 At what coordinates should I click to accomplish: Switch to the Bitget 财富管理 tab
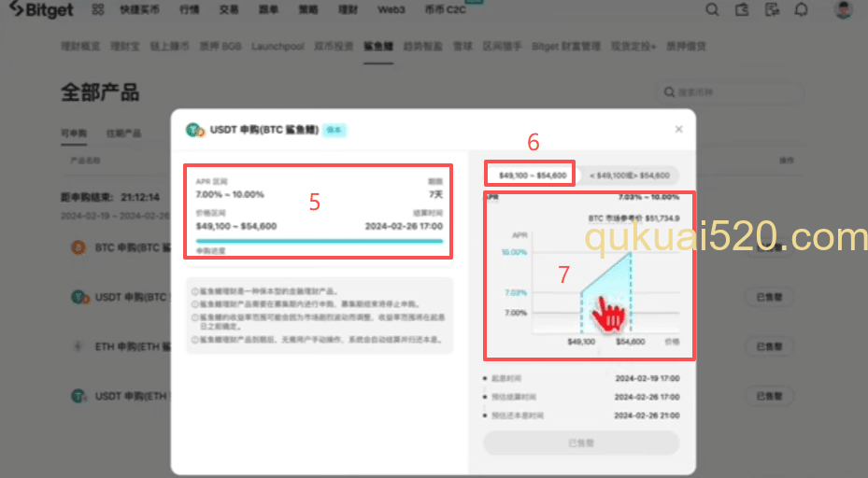566,47
